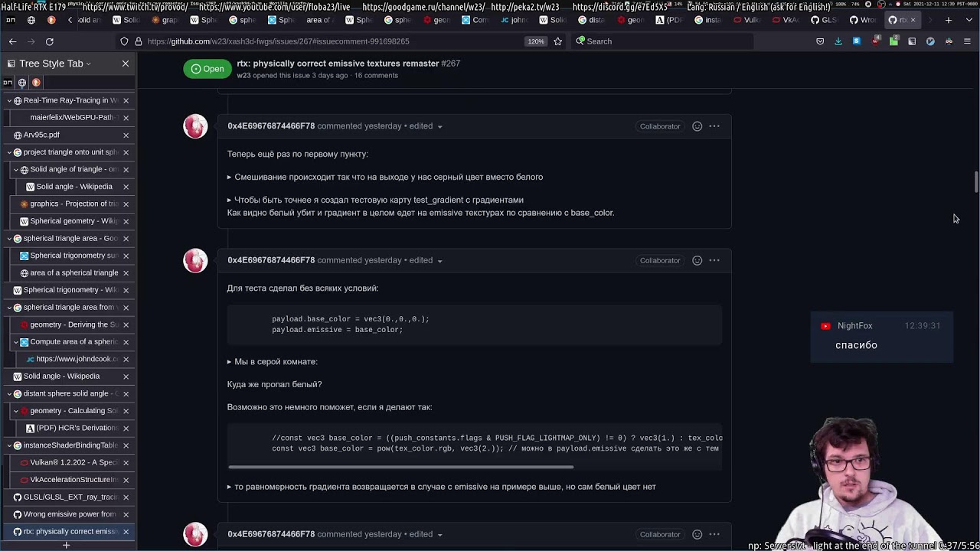Viewport: 980px width, 551px height.
Task: Open w23 author link under issue title
Action: (243, 76)
